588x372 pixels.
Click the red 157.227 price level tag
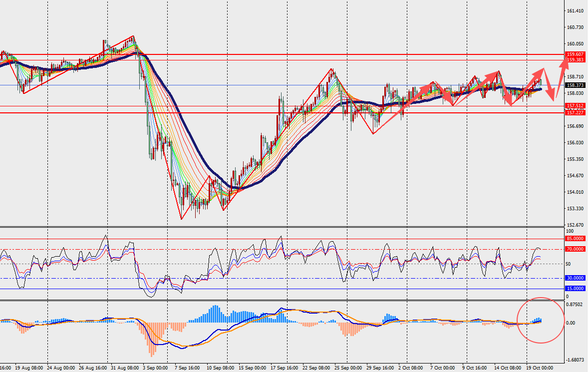click(575, 112)
